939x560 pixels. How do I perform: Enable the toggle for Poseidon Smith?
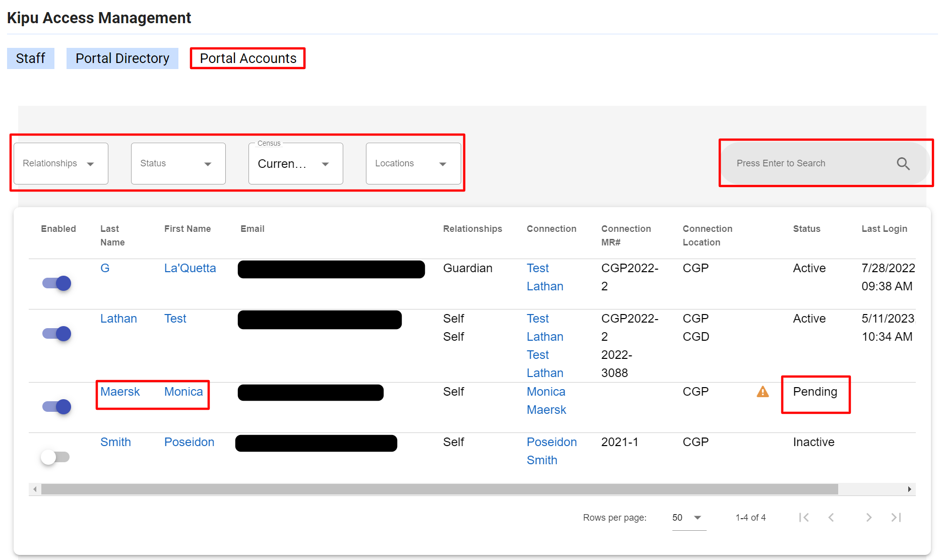click(55, 457)
